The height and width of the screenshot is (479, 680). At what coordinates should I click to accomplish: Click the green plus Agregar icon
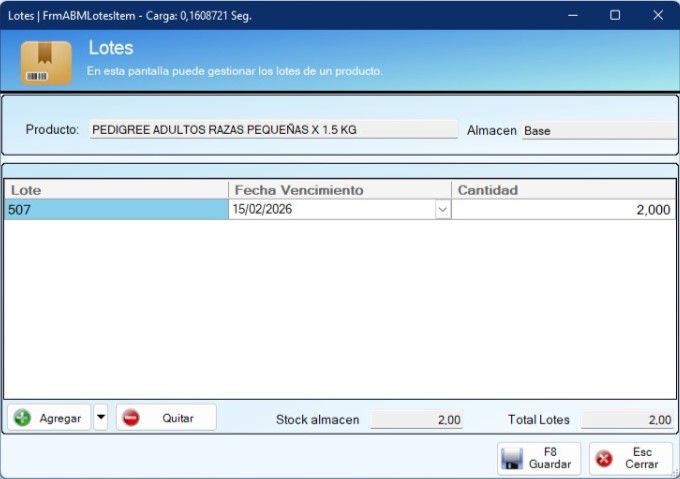pos(22,418)
